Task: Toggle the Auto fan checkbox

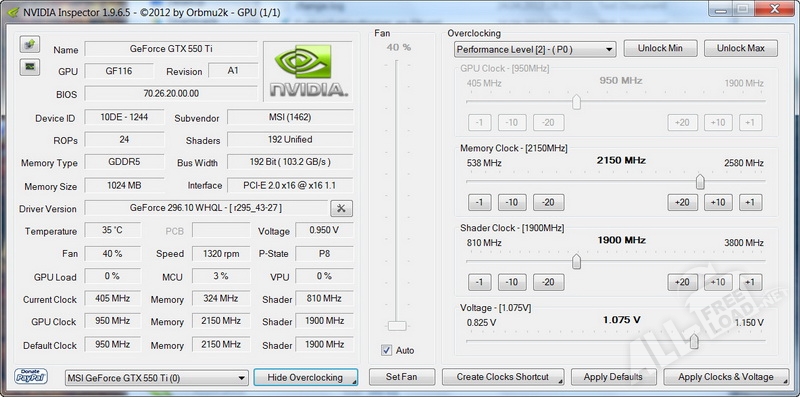Action: [x=386, y=350]
